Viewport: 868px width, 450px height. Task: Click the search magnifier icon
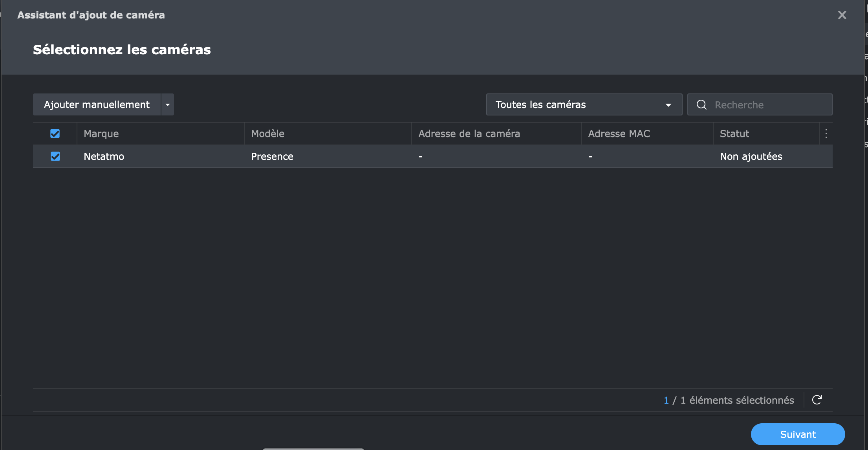[x=701, y=105]
